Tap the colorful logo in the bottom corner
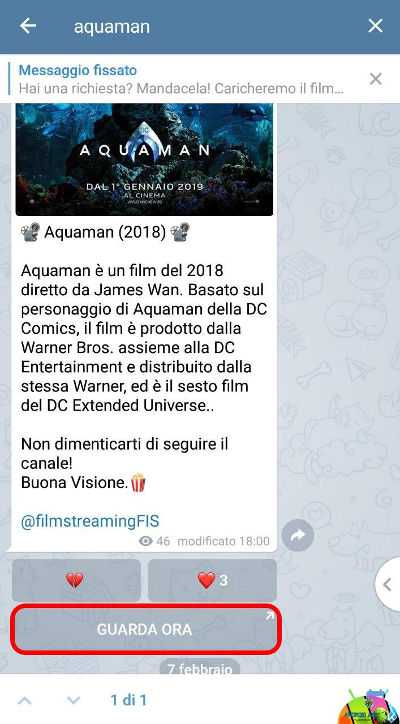The image size is (400, 724). coord(371,706)
